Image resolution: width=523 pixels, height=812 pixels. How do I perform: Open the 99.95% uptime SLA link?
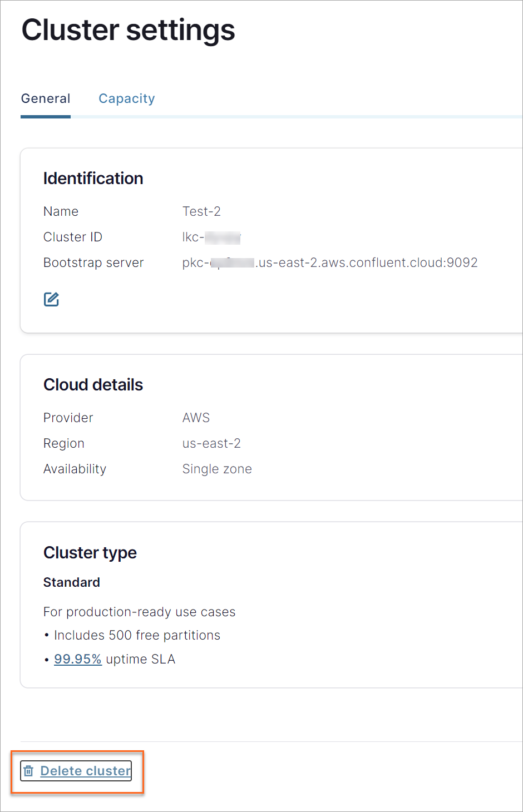point(77,658)
